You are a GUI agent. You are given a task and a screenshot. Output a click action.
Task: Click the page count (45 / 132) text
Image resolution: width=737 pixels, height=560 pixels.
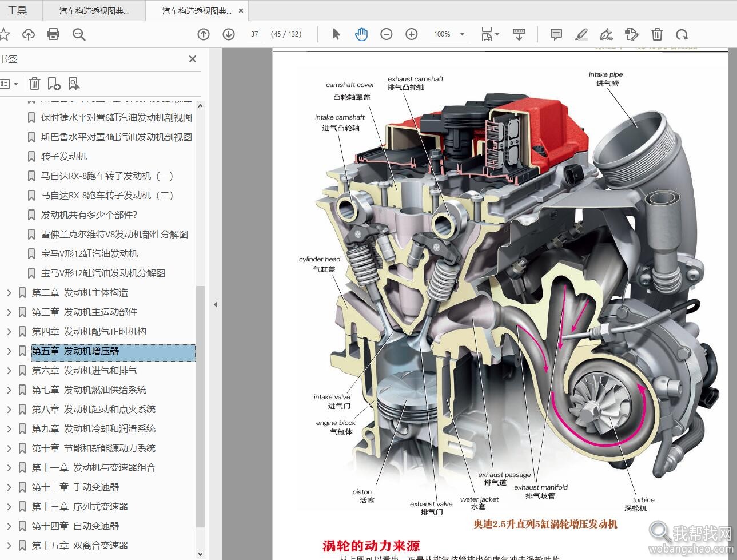(x=286, y=34)
